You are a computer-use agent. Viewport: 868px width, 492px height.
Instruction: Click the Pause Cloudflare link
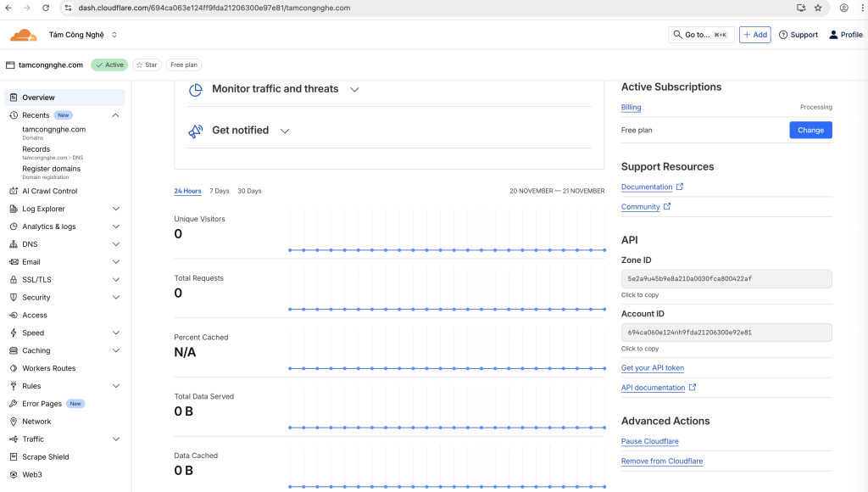coord(649,441)
